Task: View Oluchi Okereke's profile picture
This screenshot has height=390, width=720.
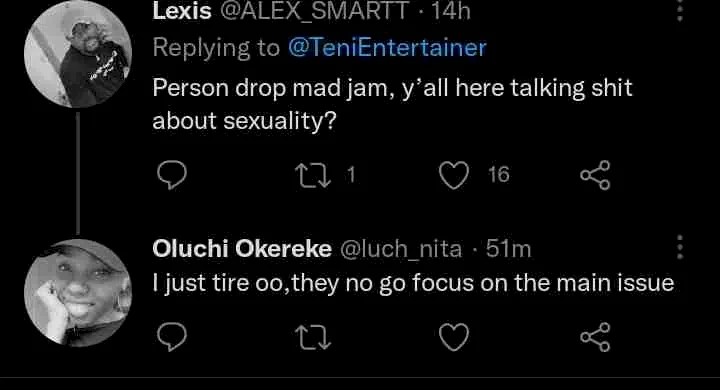Action: click(78, 293)
